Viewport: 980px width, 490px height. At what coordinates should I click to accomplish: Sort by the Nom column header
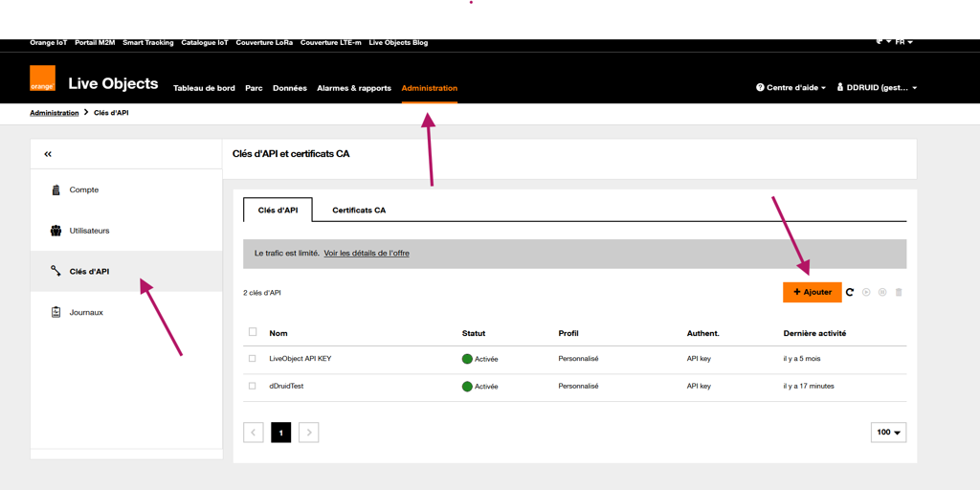point(278,333)
